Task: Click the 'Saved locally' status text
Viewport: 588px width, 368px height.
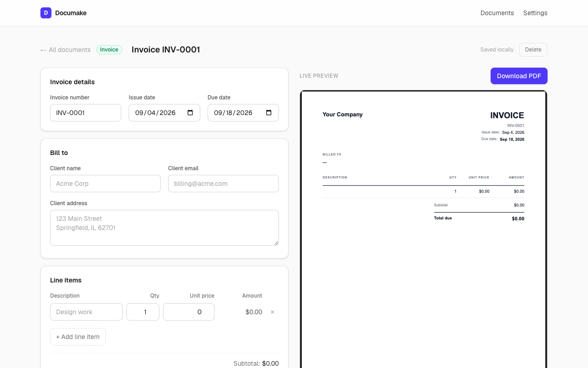Action: tap(497, 50)
